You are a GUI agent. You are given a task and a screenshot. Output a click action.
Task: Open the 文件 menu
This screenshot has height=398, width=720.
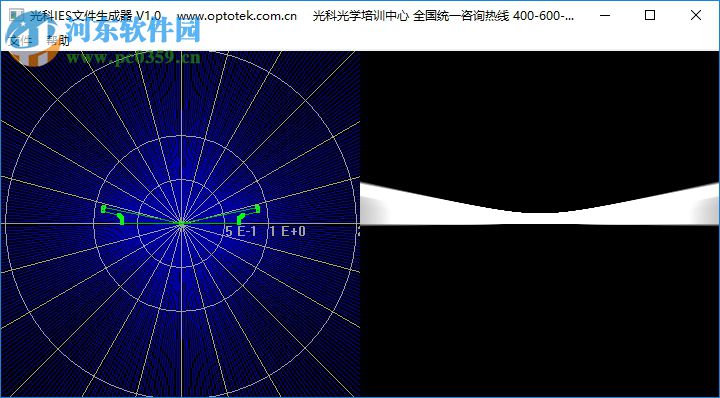pyautogui.click(x=20, y=40)
